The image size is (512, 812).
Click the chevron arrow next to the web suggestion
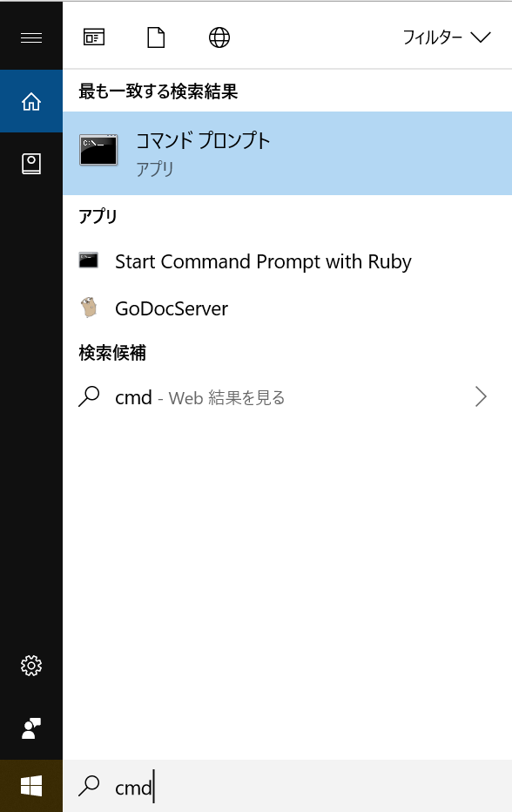tap(481, 396)
